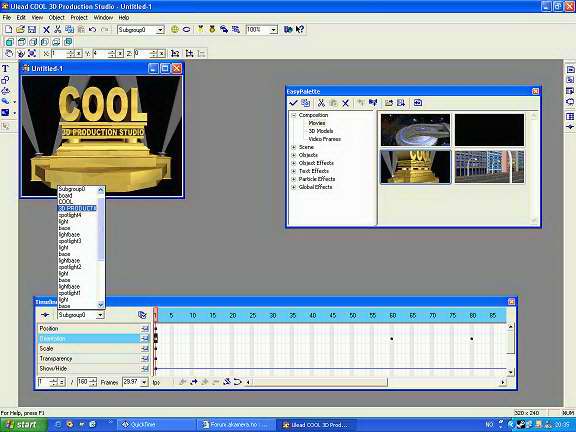Open the Object menu
The height and width of the screenshot is (432, 576).
(57, 17)
